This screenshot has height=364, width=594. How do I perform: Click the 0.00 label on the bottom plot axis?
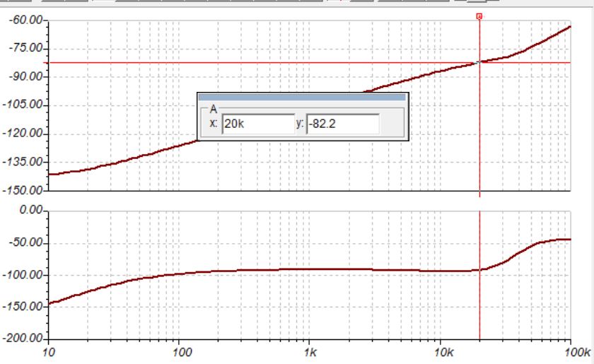tap(31, 209)
